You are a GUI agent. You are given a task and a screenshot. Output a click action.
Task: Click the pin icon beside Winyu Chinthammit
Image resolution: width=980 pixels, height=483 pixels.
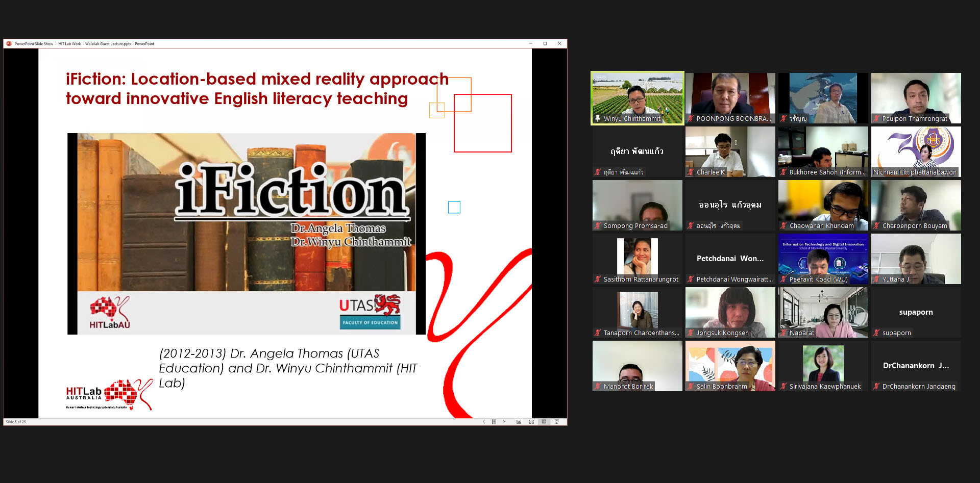pyautogui.click(x=598, y=118)
